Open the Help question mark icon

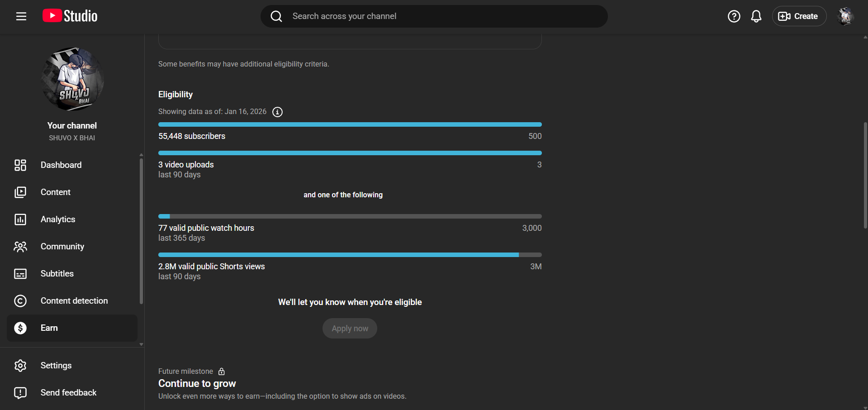pos(734,16)
